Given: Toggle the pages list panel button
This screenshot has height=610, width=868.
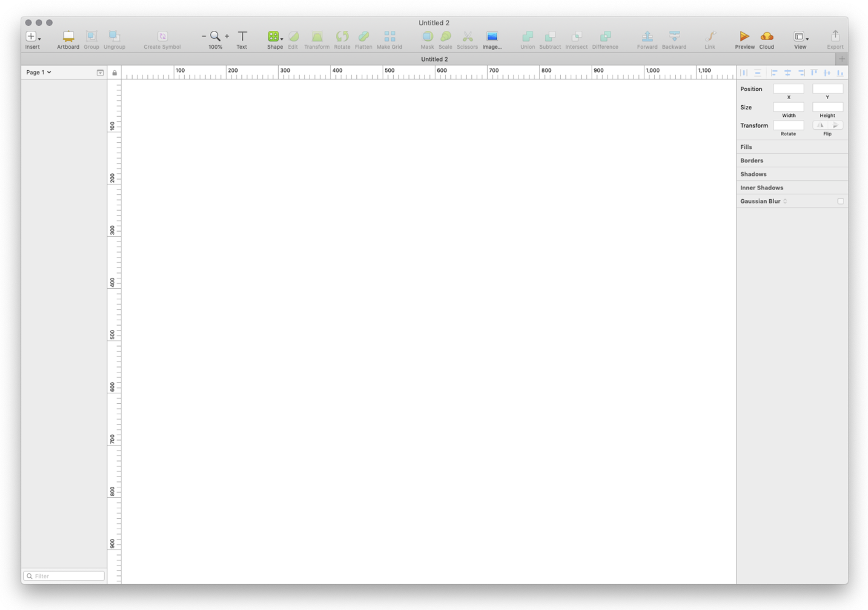Looking at the screenshot, I should 100,73.
